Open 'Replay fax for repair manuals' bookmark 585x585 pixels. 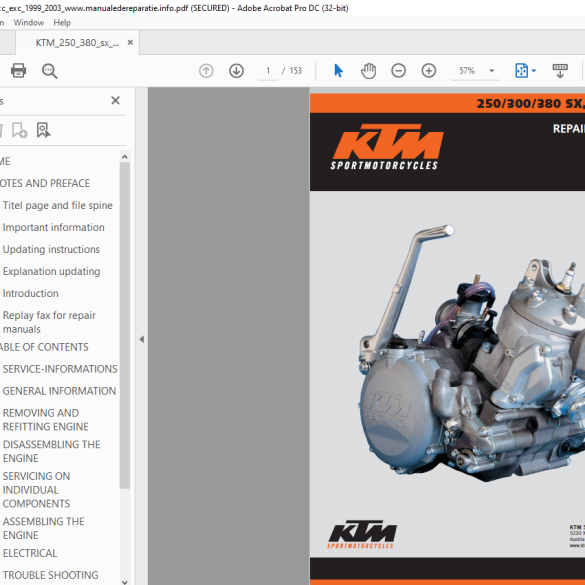pos(49,322)
